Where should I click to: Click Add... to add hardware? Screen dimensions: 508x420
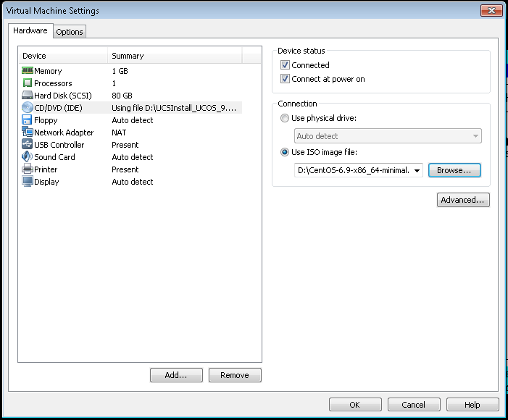[x=176, y=375]
